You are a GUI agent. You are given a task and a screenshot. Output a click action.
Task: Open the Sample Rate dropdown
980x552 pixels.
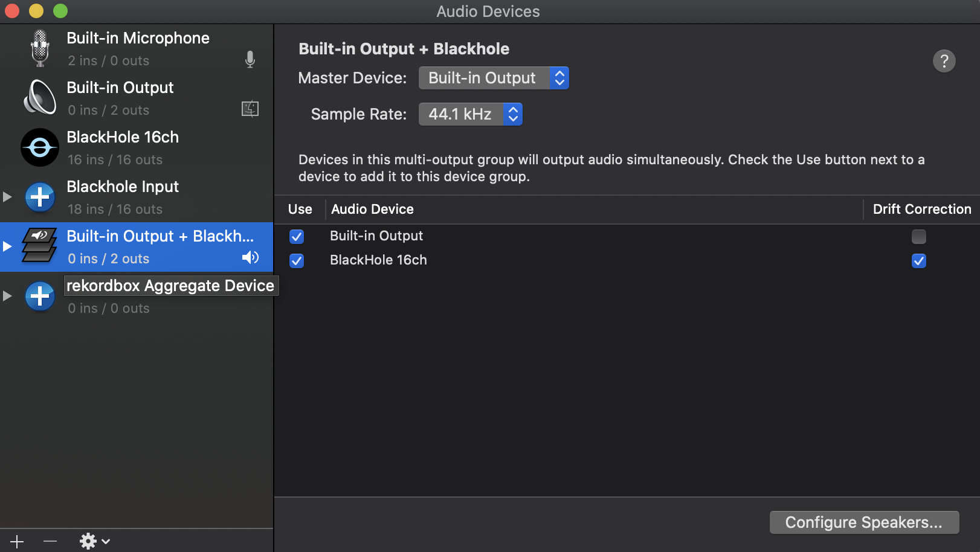click(470, 114)
